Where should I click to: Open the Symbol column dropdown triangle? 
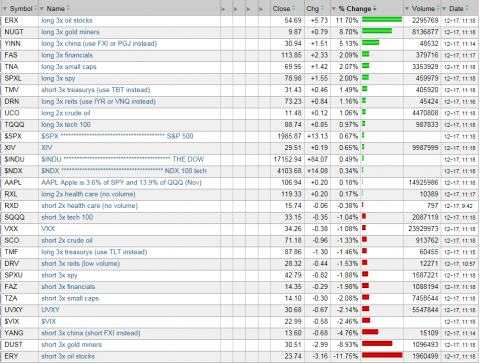[x=5, y=9]
